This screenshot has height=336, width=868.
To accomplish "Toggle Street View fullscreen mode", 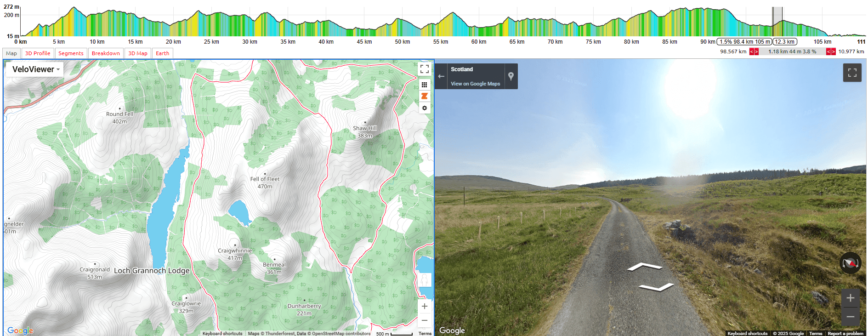I will click(x=852, y=73).
